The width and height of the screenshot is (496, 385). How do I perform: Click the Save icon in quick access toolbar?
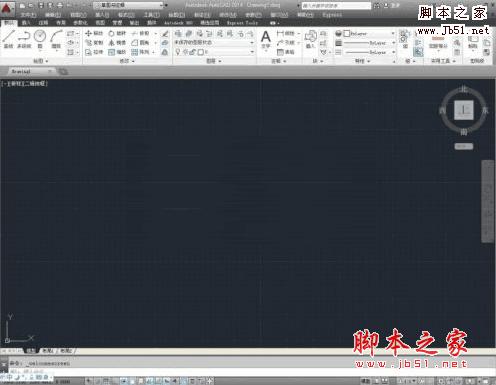41,5
